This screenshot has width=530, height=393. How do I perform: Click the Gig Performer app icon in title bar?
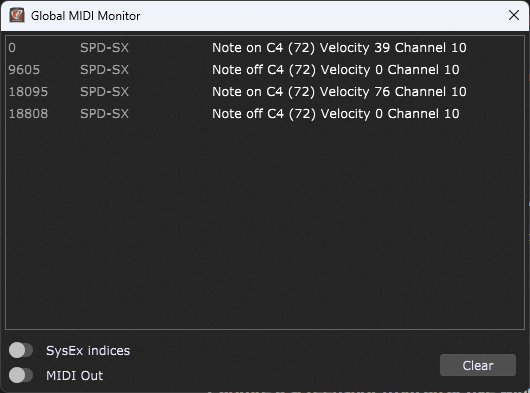point(17,16)
